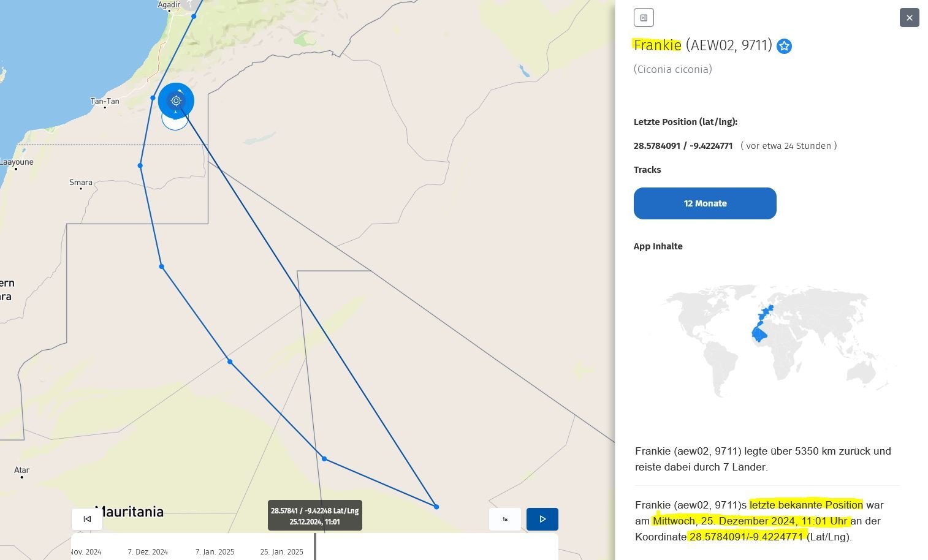Click the gray stork marker near Agadir

click(x=190, y=4)
